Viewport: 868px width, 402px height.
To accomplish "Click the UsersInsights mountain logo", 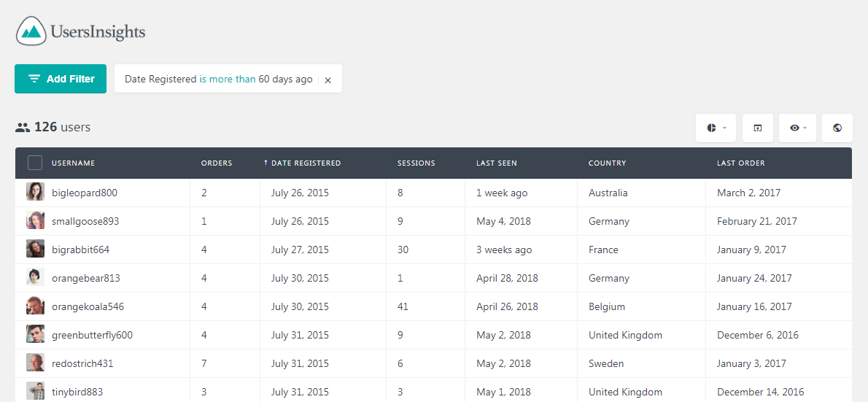I will (31, 31).
